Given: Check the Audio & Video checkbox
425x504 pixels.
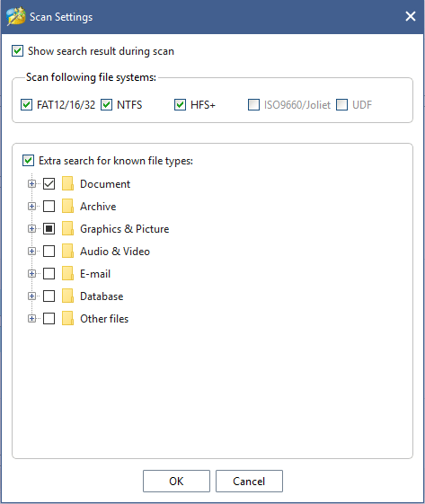Looking at the screenshot, I should click(49, 251).
